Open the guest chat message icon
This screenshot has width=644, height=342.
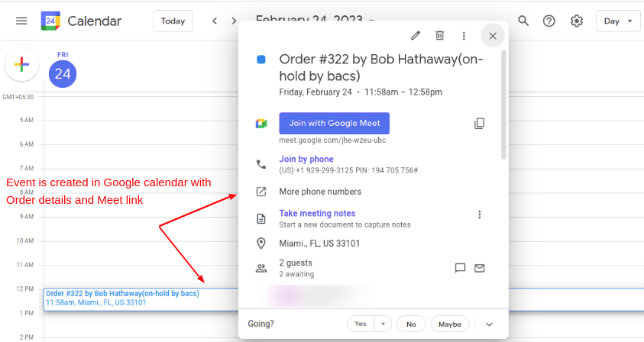pyautogui.click(x=460, y=268)
